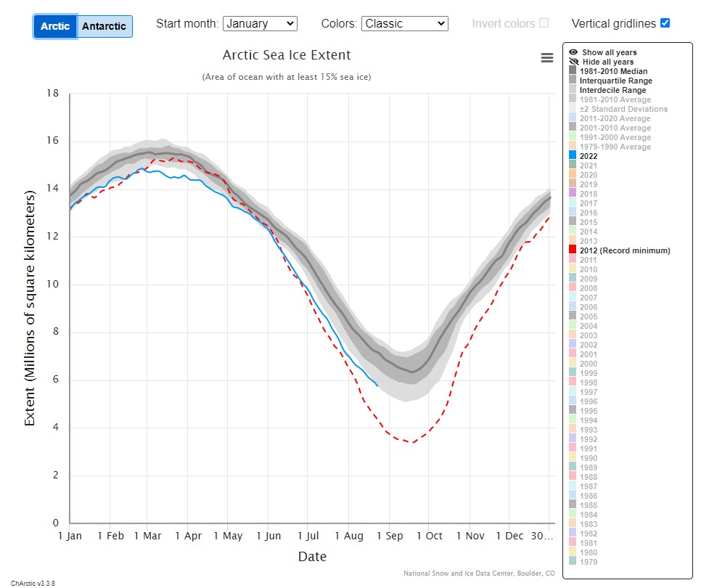Toggle the Invert colors checkbox
Viewport: 709px width, 588px height.
(x=544, y=23)
